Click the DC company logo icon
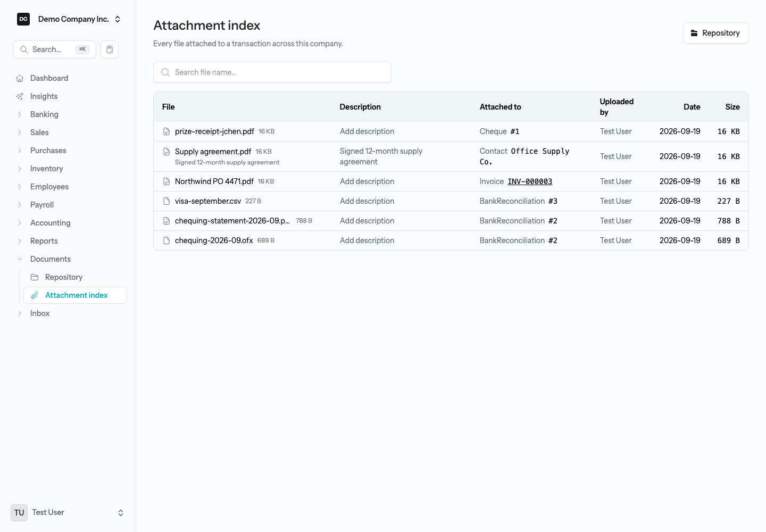This screenshot has width=766, height=532. click(23, 19)
